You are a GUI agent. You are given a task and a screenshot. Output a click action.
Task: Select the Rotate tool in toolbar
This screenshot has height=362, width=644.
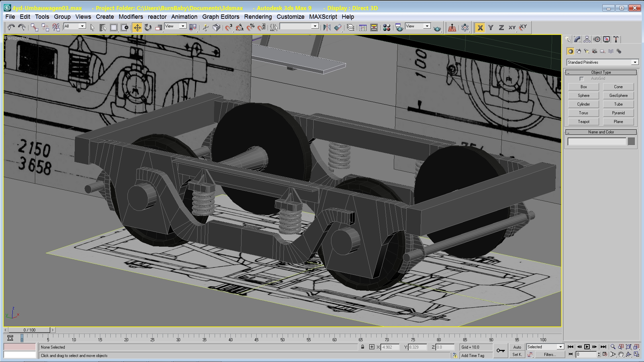pos(148,27)
